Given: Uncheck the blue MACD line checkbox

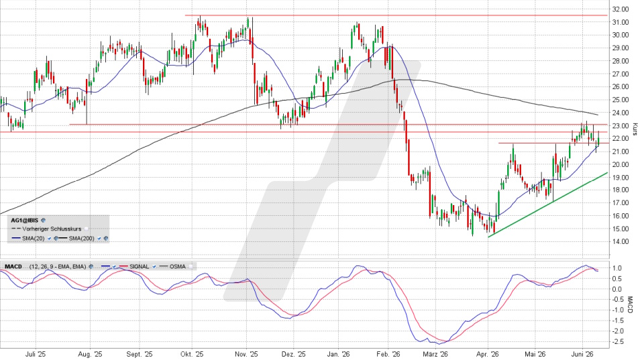Looking at the screenshot, I should (114, 267).
